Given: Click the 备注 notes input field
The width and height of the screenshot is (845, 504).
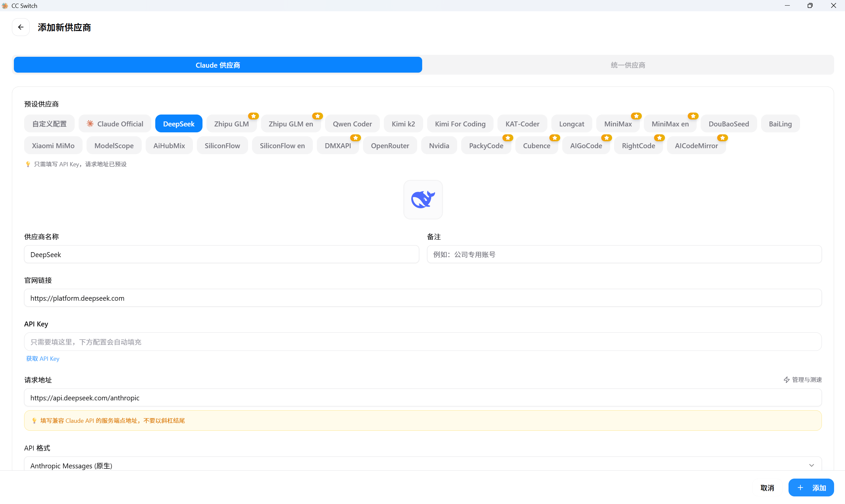Looking at the screenshot, I should pyautogui.click(x=624, y=254).
